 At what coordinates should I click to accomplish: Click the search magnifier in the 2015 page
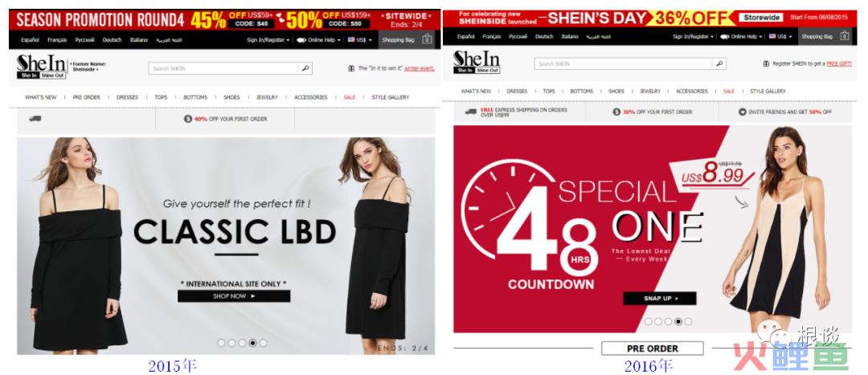(x=305, y=68)
